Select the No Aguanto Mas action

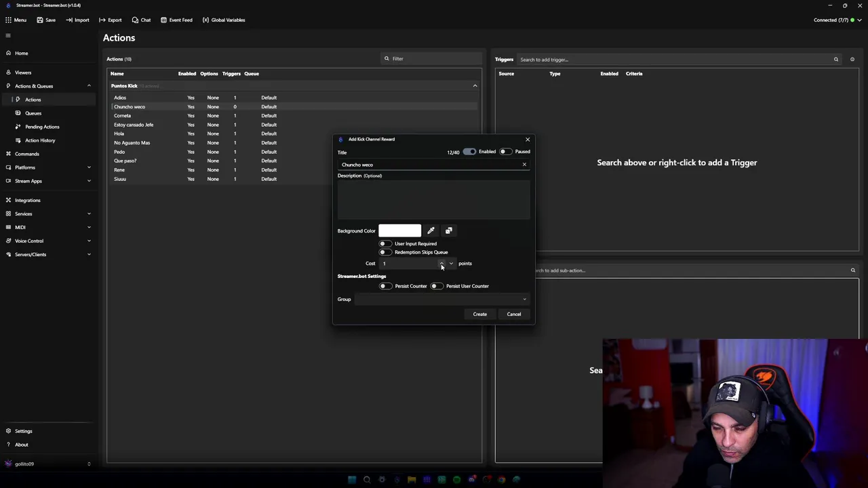coord(294,143)
